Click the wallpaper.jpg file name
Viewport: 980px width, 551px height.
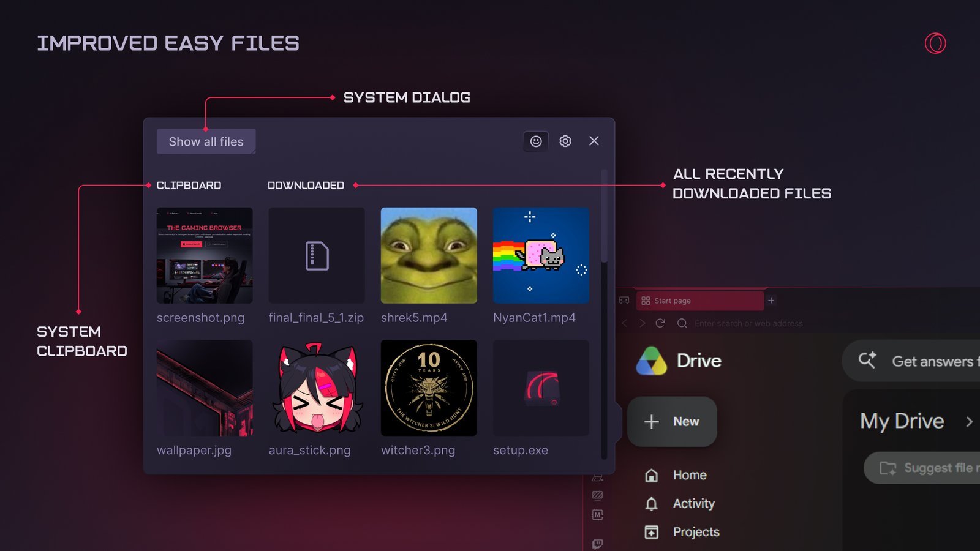pyautogui.click(x=194, y=450)
